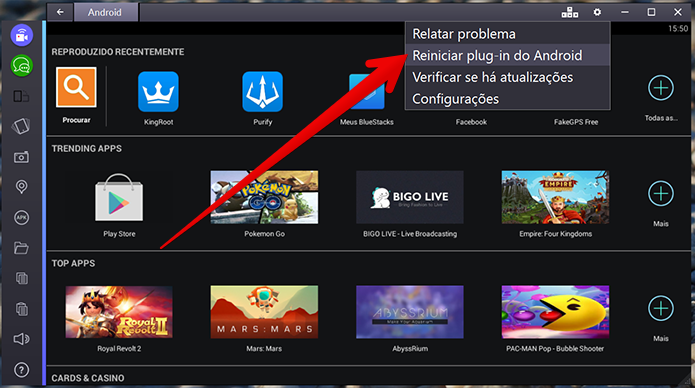Open Empire: Four Kingdoms thumbnail

click(555, 197)
